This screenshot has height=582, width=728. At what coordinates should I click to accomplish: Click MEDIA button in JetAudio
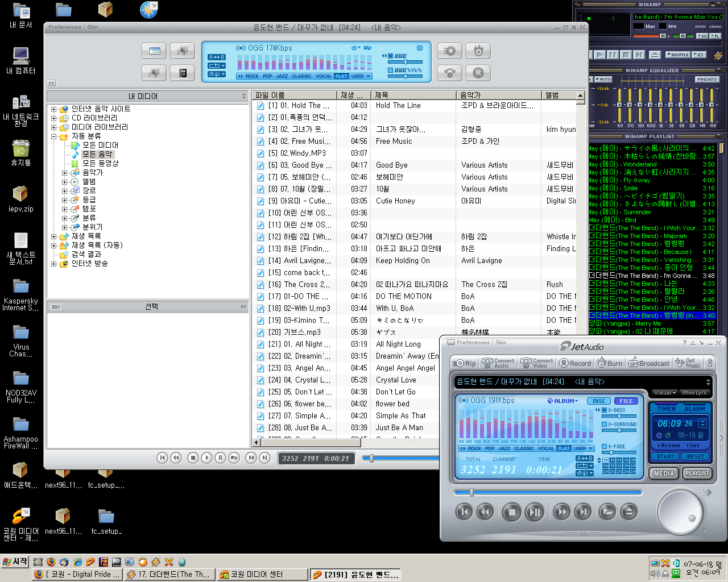coord(664,473)
